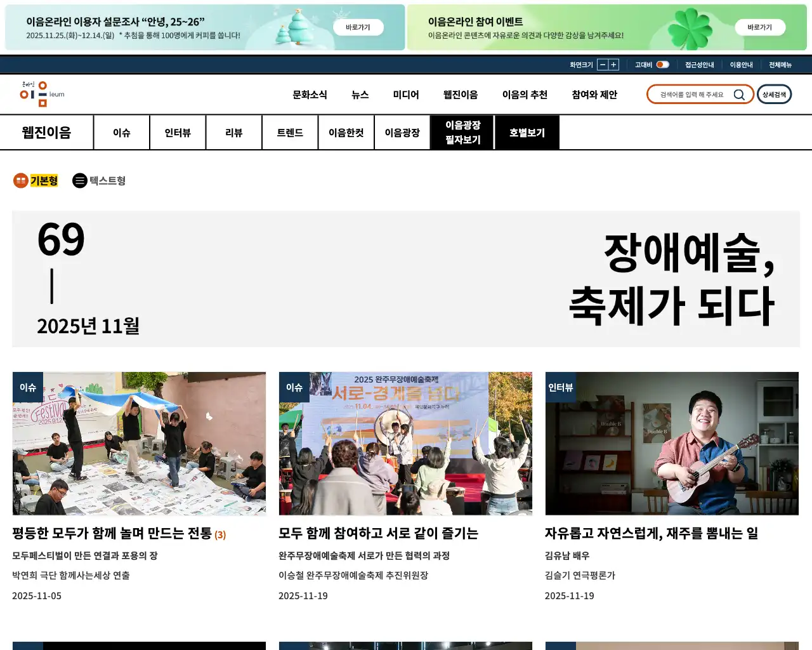
Task: Open the 웹진이음 main menu
Action: point(460,95)
